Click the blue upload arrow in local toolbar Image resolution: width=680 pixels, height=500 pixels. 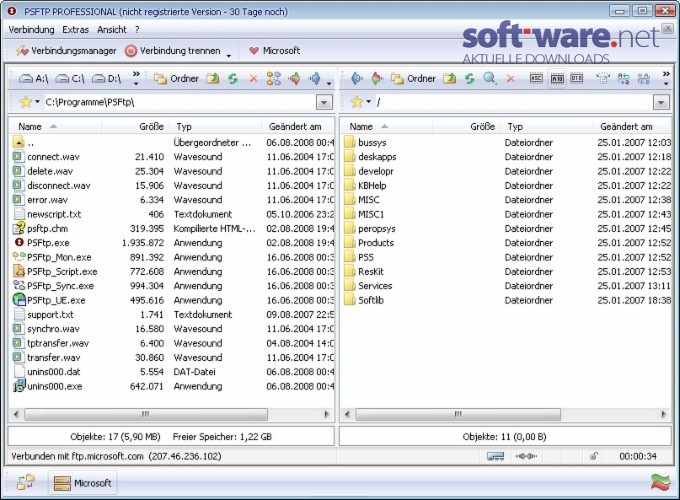315,78
